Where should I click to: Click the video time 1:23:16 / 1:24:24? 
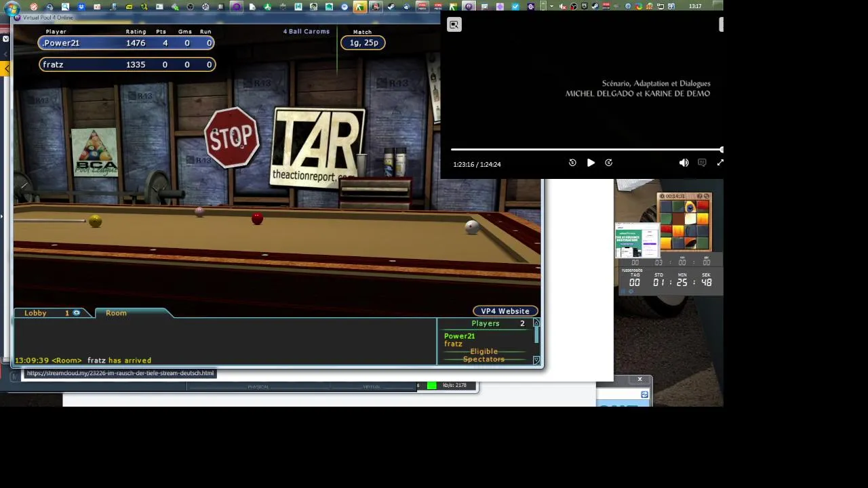477,164
